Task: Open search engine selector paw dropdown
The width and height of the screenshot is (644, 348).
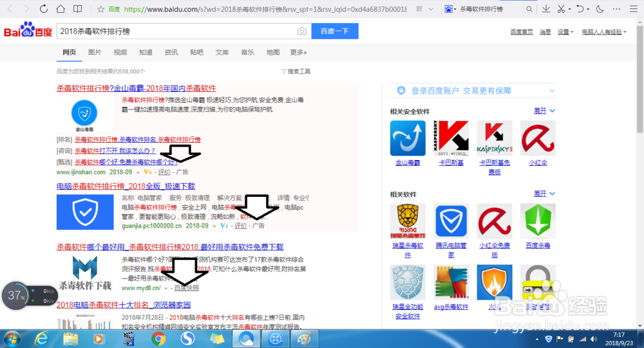Action: (450, 9)
